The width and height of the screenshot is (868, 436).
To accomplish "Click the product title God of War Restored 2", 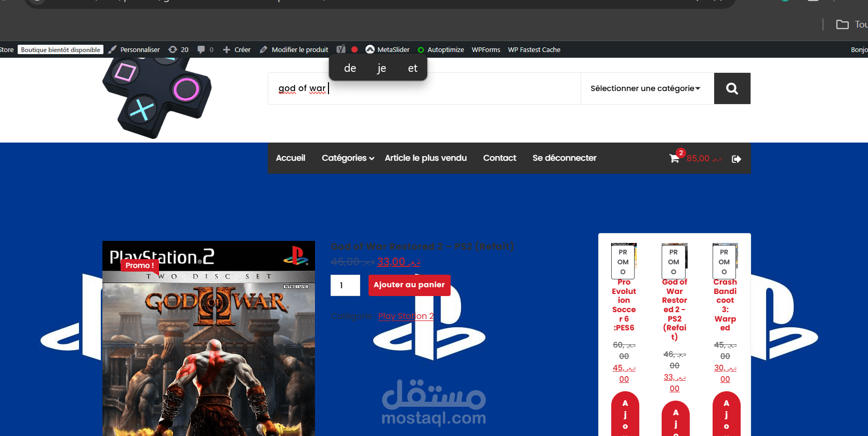I will coord(422,246).
